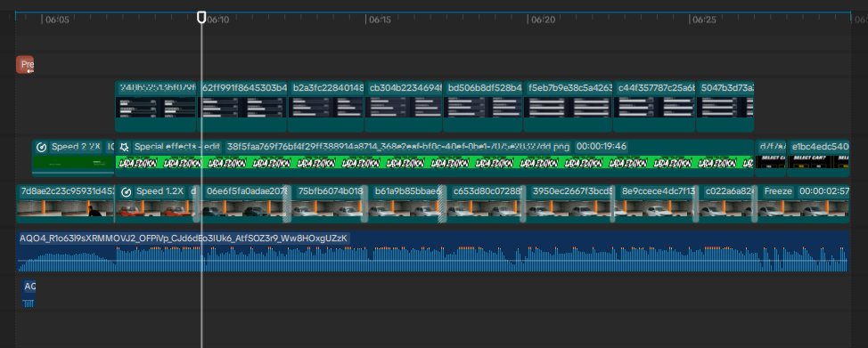Image resolution: width=868 pixels, height=348 pixels.
Task: Select the red 'Pre' marker clip
Action: 25,65
